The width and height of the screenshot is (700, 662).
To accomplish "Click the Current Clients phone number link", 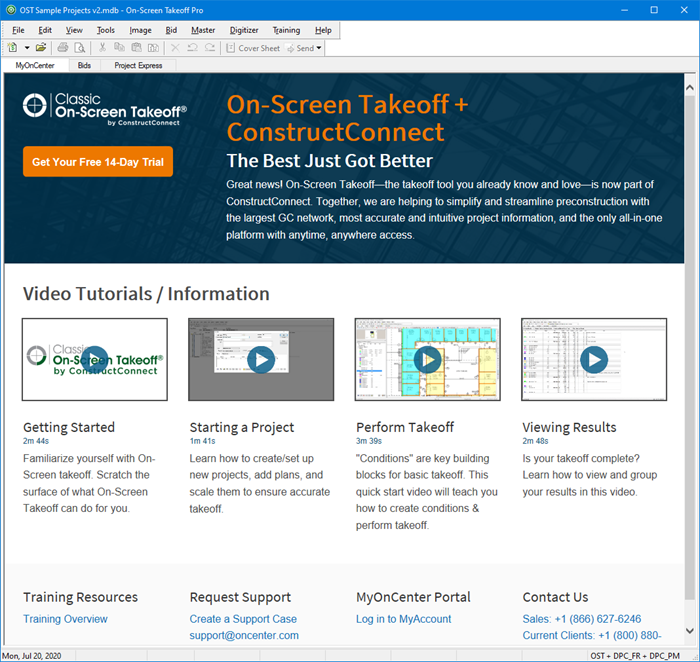I will [592, 635].
